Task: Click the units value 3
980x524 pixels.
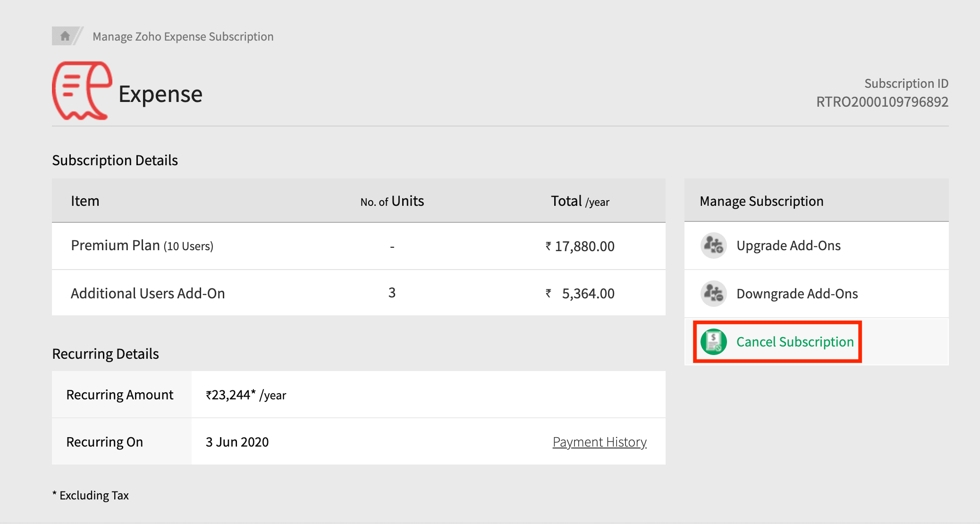Action: click(x=392, y=293)
